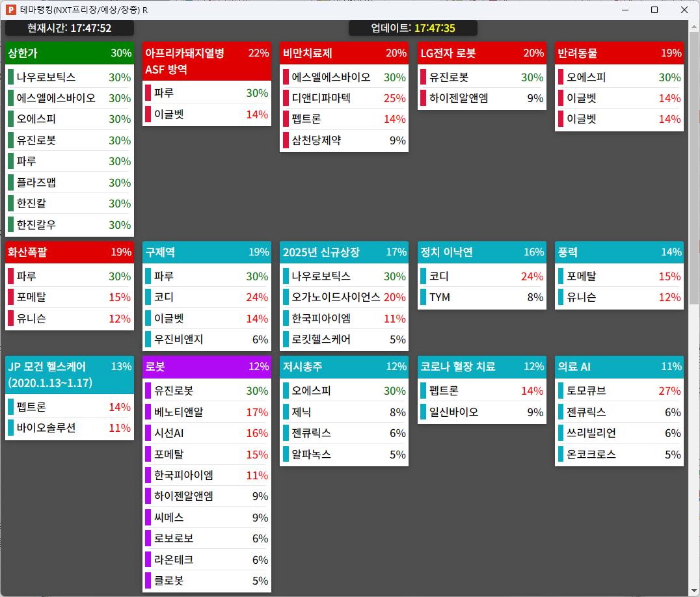Click 펩트론 in the 비만치료제 card
The width and height of the screenshot is (700, 597).
[x=344, y=119]
